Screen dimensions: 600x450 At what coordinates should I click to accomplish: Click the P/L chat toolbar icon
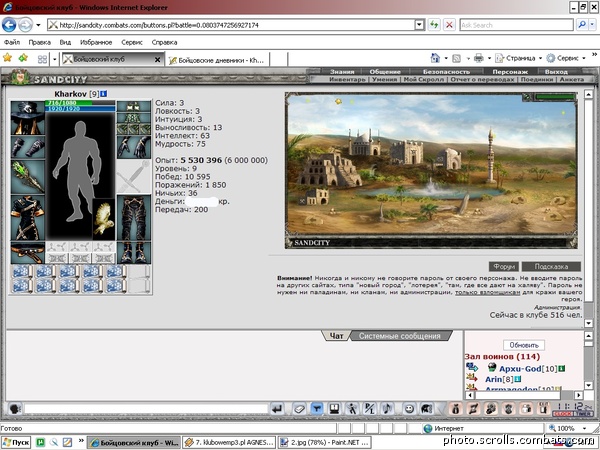tap(370, 409)
